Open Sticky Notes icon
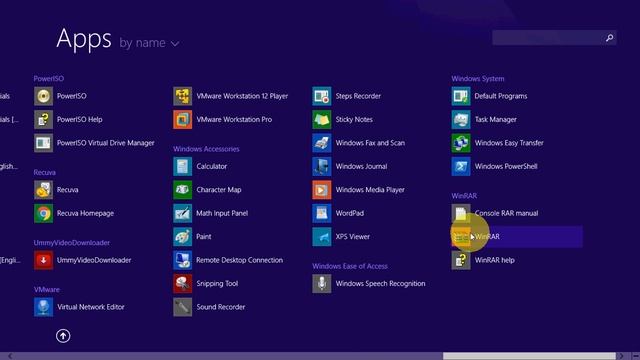 coord(322,120)
